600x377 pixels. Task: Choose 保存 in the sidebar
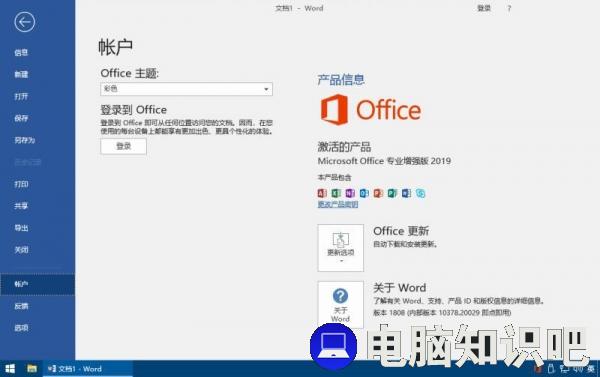[21, 118]
